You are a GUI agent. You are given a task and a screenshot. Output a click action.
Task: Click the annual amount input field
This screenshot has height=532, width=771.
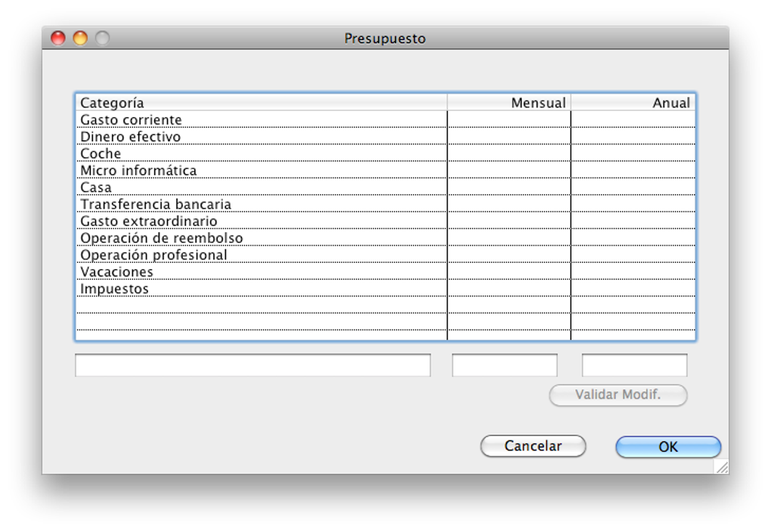coord(633,364)
